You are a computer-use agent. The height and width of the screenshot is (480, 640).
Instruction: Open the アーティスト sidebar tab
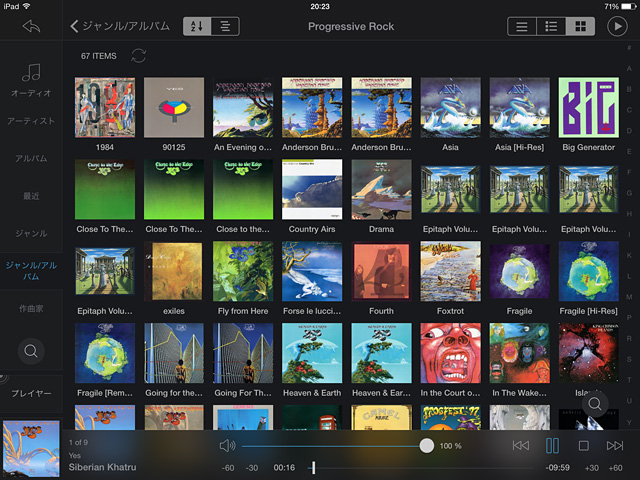click(x=31, y=121)
